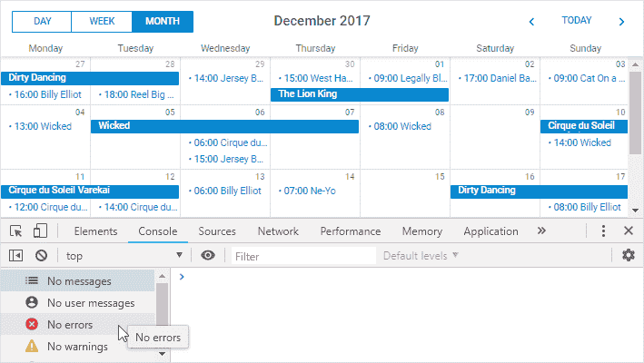
Task: Type in the console Filter field
Action: click(304, 256)
